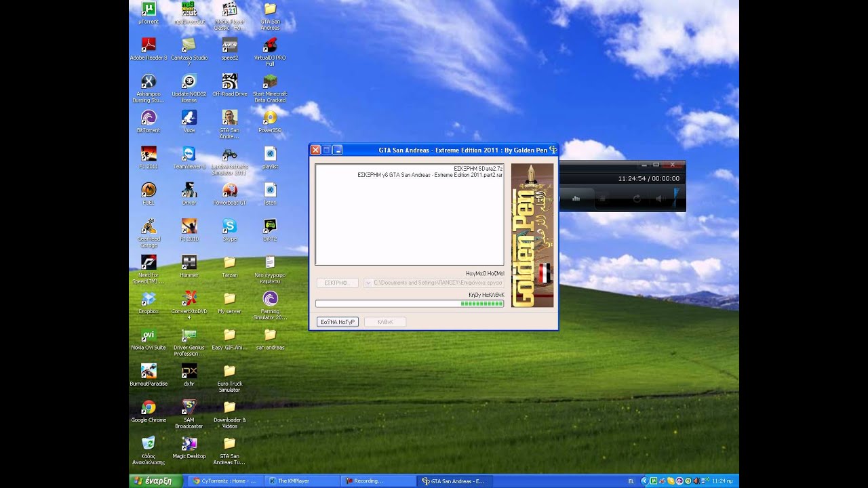Click the greyed browse button beside path

click(337, 283)
